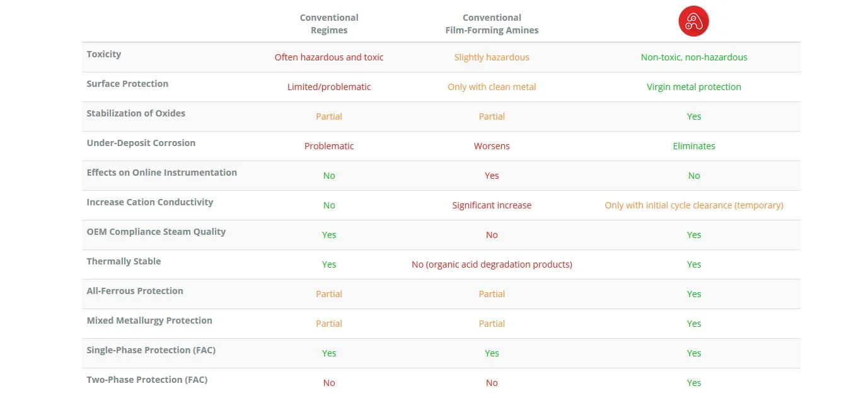The height and width of the screenshot is (420, 868).
Task: Click the "Only with clean metal" cell
Action: [x=492, y=87]
